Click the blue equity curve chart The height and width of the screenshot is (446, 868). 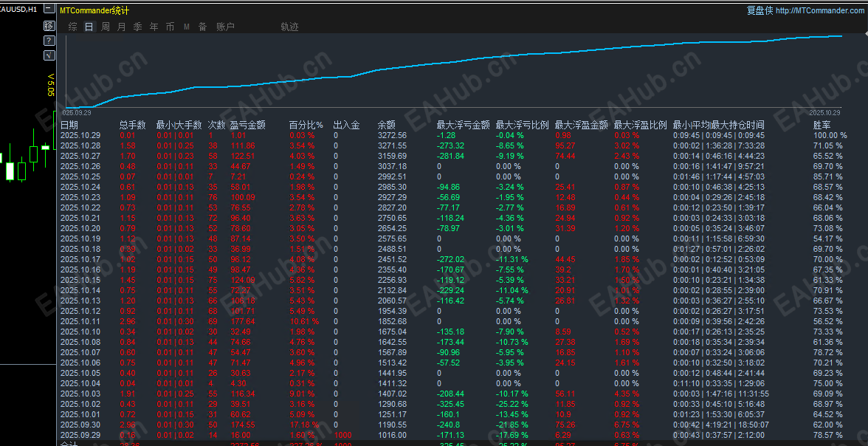click(454, 71)
